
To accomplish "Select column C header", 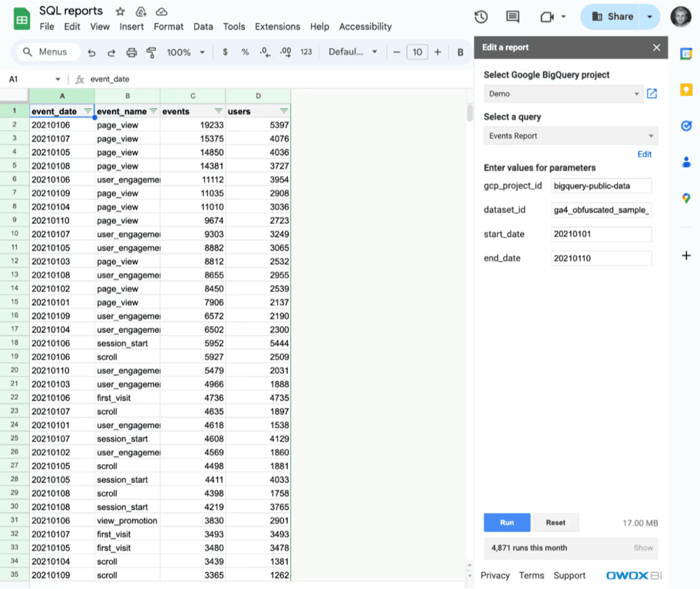I will [193, 96].
